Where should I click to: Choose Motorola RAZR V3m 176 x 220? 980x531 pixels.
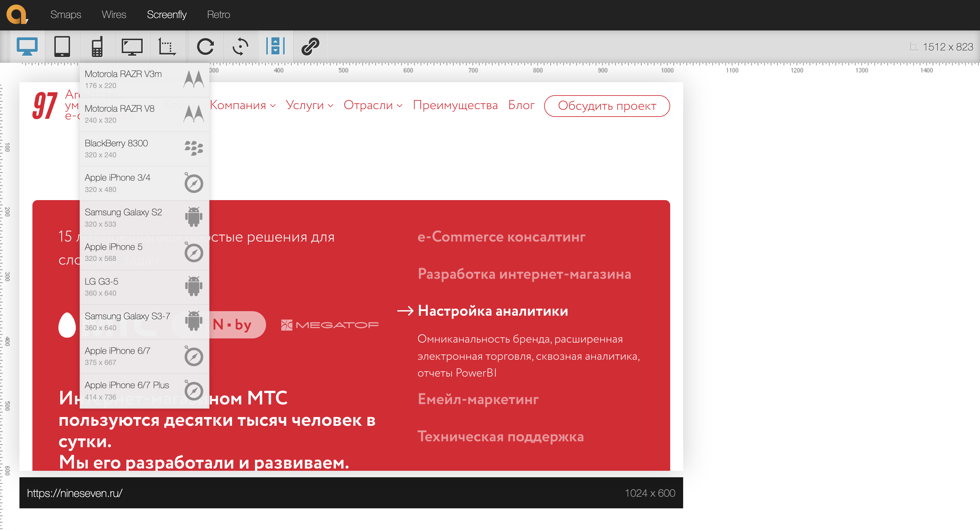[145, 79]
